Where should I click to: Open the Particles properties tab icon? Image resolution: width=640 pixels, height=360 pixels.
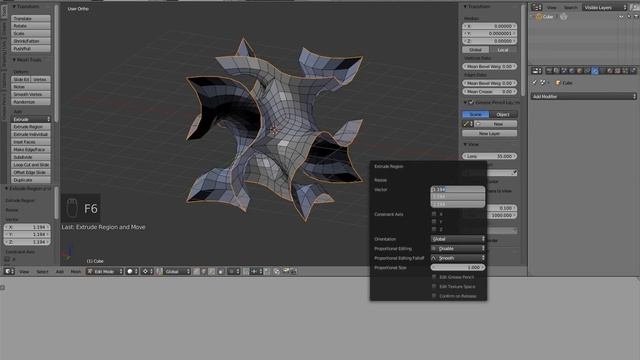click(x=625, y=71)
